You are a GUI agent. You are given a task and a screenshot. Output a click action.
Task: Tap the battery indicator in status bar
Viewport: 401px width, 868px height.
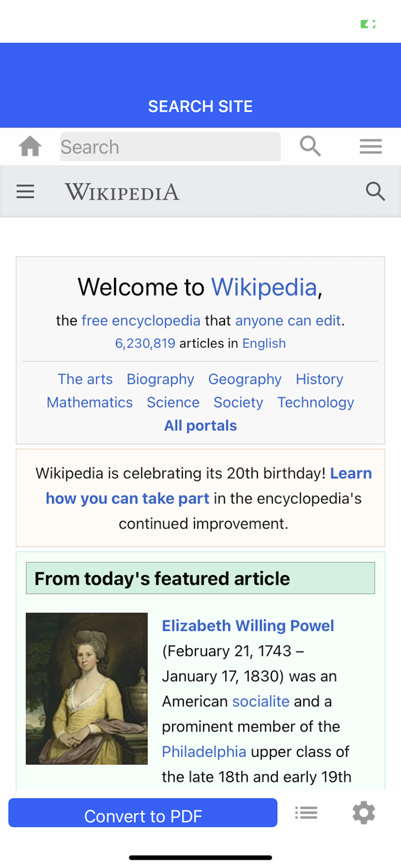pyautogui.click(x=368, y=24)
